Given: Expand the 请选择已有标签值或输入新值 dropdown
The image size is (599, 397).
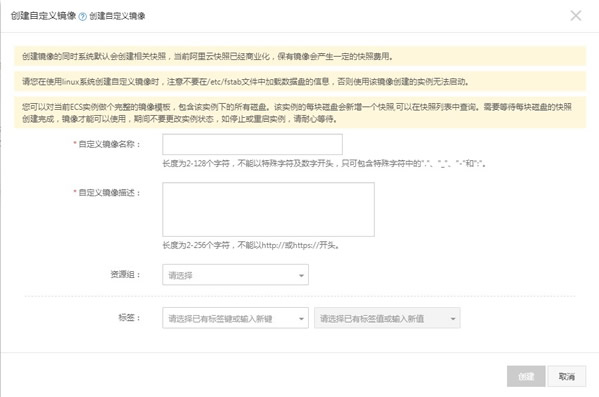Looking at the screenshot, I should (x=387, y=318).
